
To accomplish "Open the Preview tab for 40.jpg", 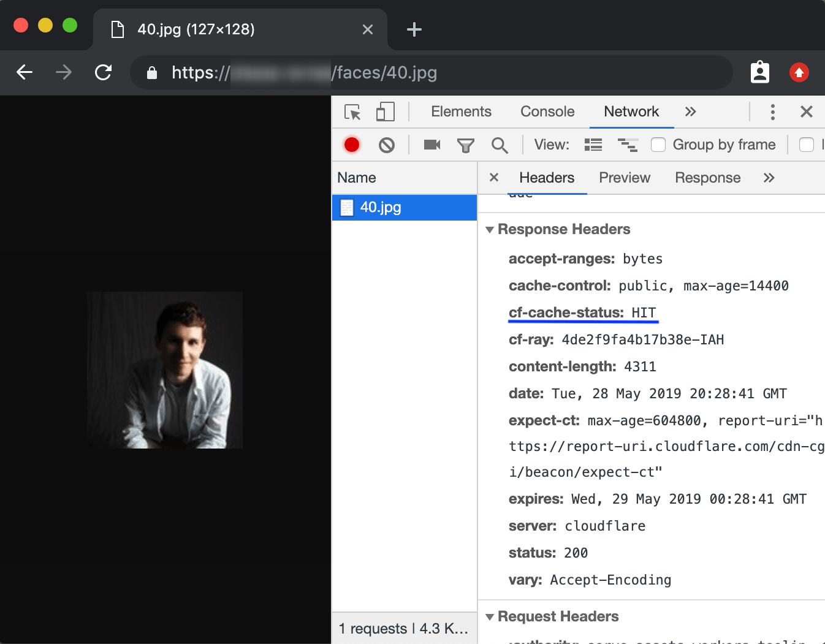I will (x=624, y=178).
